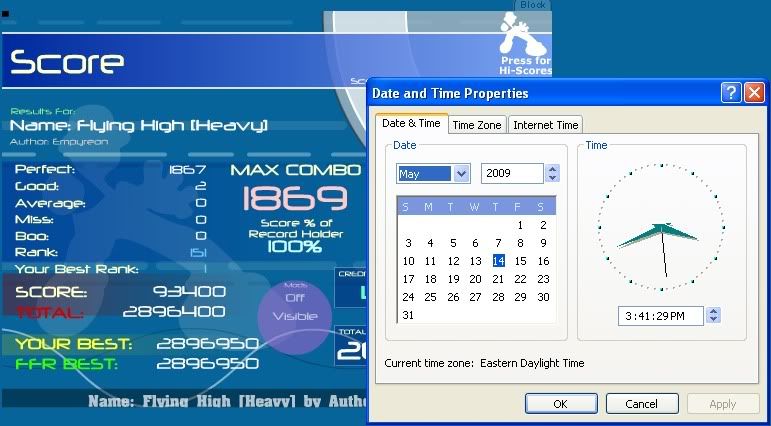Increase the year using the up arrow
Screen dimensions: 771x426
coord(552,169)
